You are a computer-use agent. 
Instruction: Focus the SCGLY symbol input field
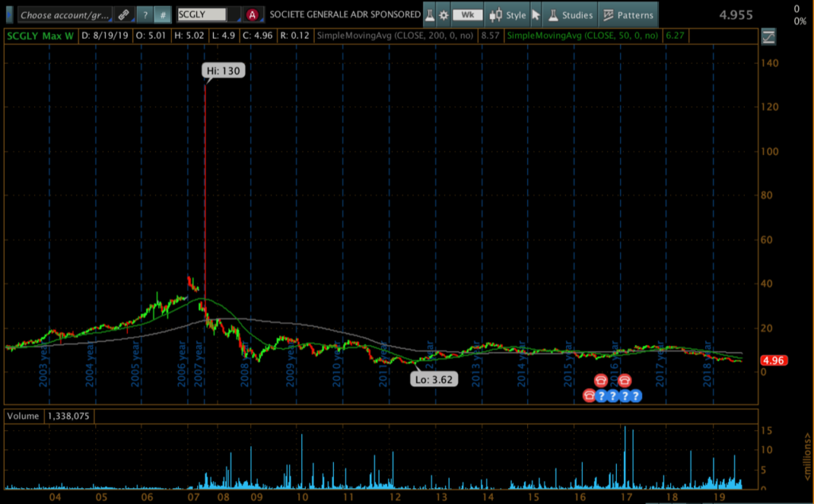click(x=202, y=14)
